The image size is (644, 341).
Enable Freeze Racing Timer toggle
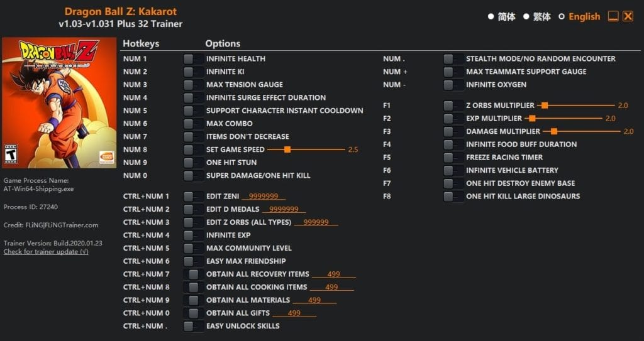tap(453, 158)
